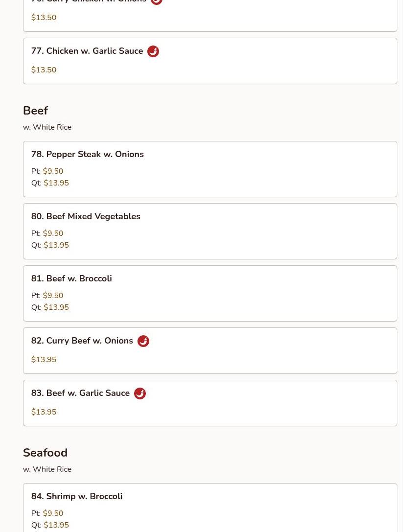Click the Beef w. Broccoli pint price
Viewport: 413px width, 532px height.
53,296
